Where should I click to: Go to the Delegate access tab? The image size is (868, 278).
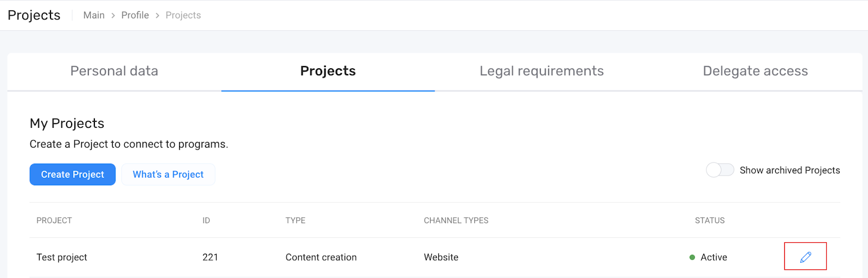click(x=755, y=71)
